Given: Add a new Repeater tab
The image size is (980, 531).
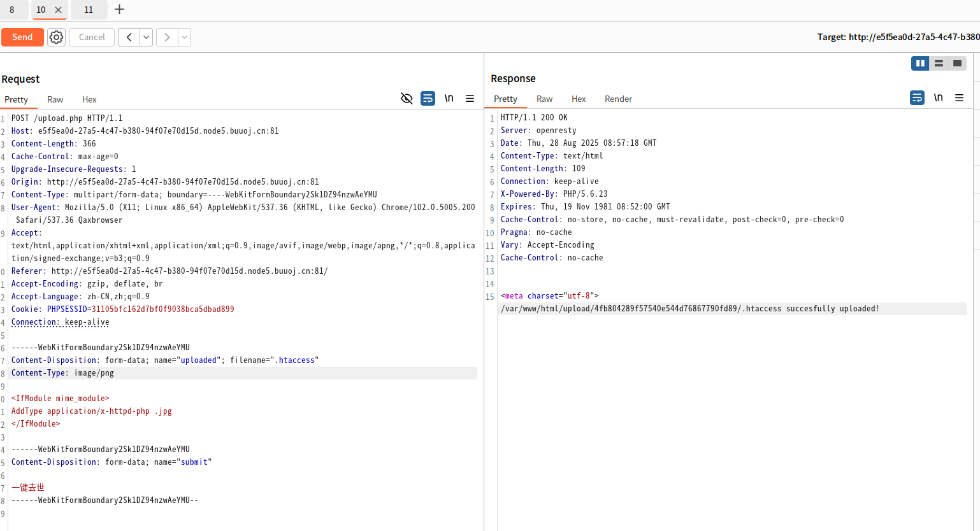Looking at the screenshot, I should coord(119,10).
